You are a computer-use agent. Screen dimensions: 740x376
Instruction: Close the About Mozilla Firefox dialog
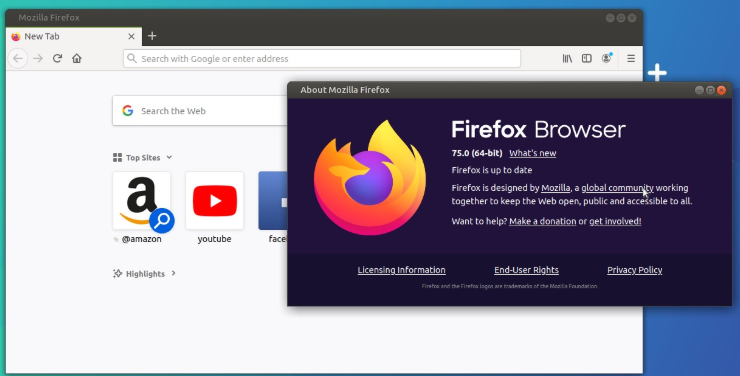pyautogui.click(x=721, y=90)
